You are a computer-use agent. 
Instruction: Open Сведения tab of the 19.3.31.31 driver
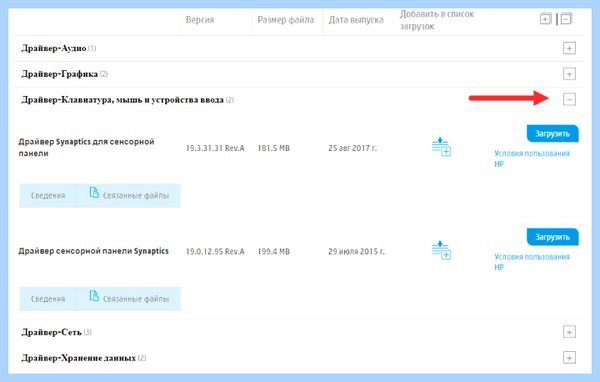click(48, 196)
